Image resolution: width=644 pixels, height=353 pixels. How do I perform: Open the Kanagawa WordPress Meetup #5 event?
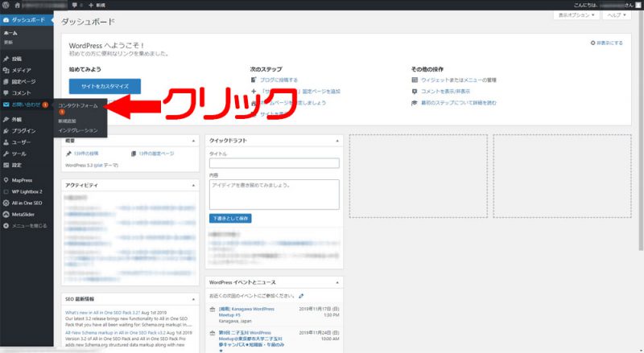point(246,312)
